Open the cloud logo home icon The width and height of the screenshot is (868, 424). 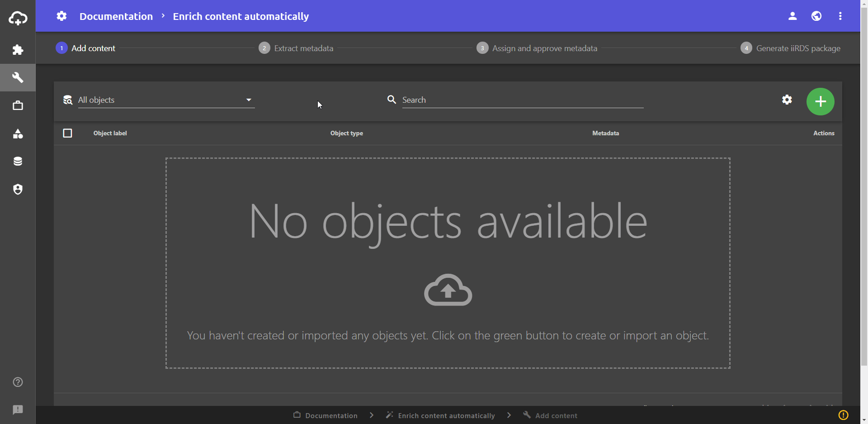(x=18, y=18)
